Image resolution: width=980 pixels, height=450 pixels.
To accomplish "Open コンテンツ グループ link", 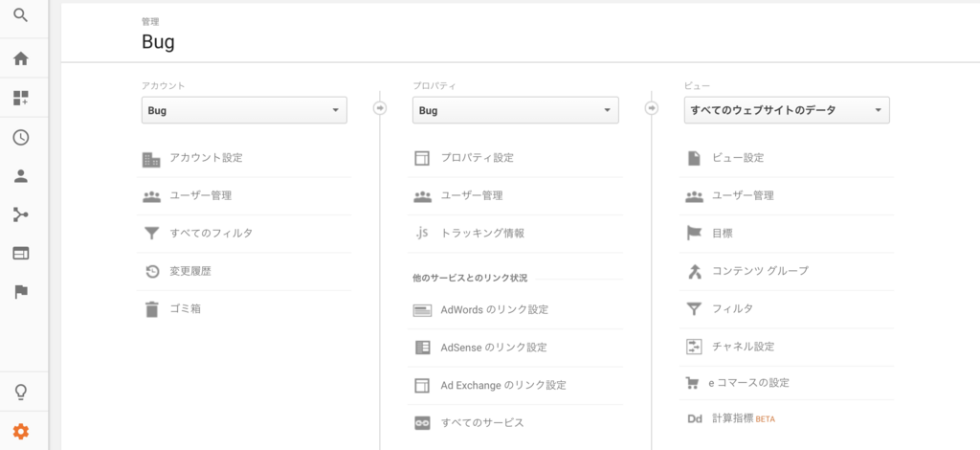I will [x=761, y=271].
